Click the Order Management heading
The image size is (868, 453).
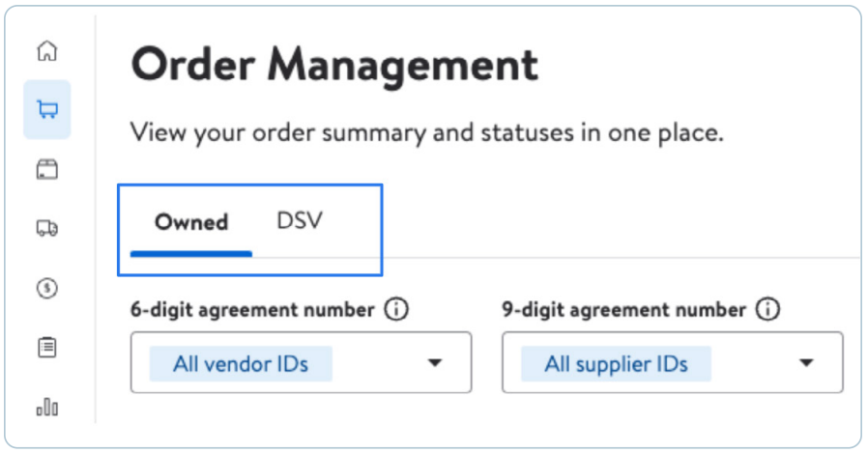(334, 66)
